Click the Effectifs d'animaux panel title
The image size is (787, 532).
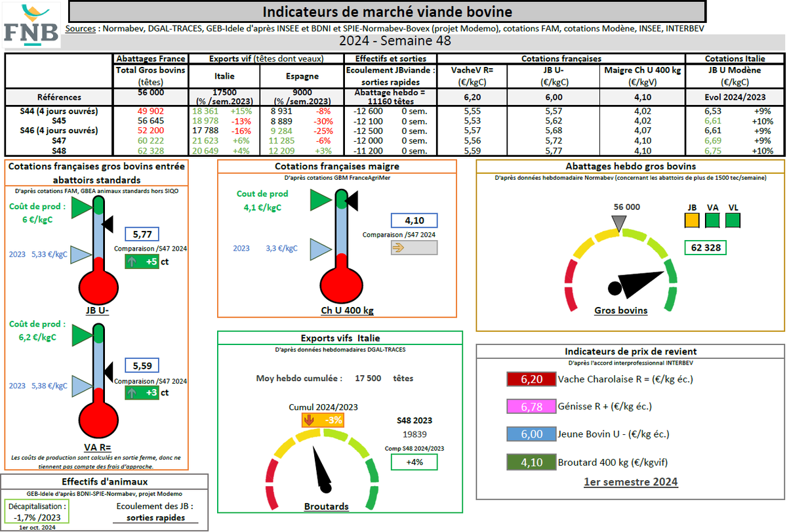[106, 482]
